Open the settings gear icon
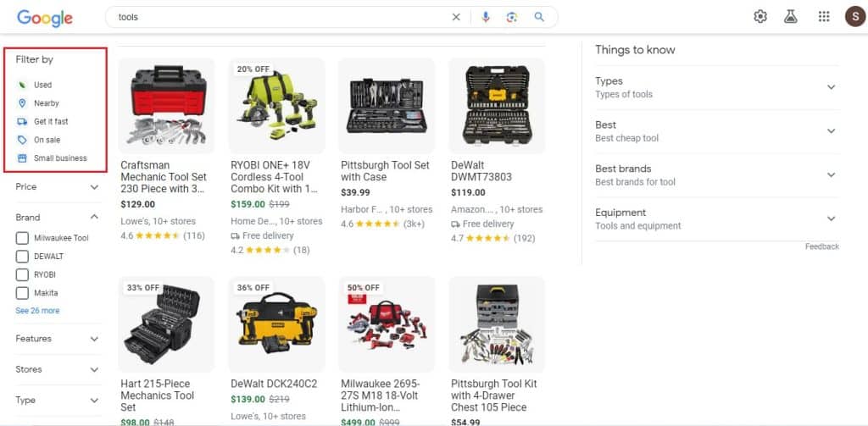This screenshot has width=868, height=426. [x=760, y=17]
